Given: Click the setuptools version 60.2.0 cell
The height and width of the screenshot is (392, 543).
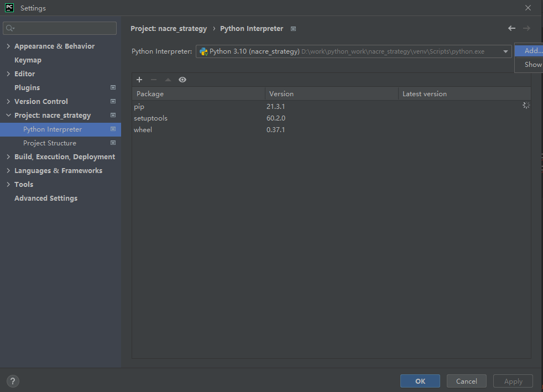Looking at the screenshot, I should pos(276,118).
